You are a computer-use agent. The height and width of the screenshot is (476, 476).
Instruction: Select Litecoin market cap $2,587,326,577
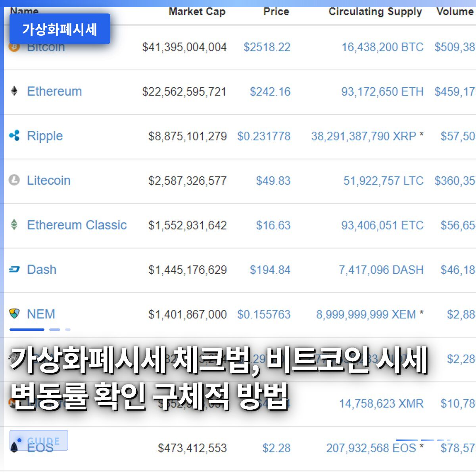pos(188,181)
